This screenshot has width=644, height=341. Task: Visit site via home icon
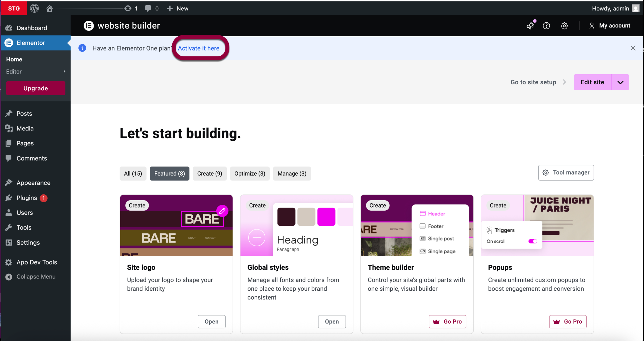tap(50, 8)
